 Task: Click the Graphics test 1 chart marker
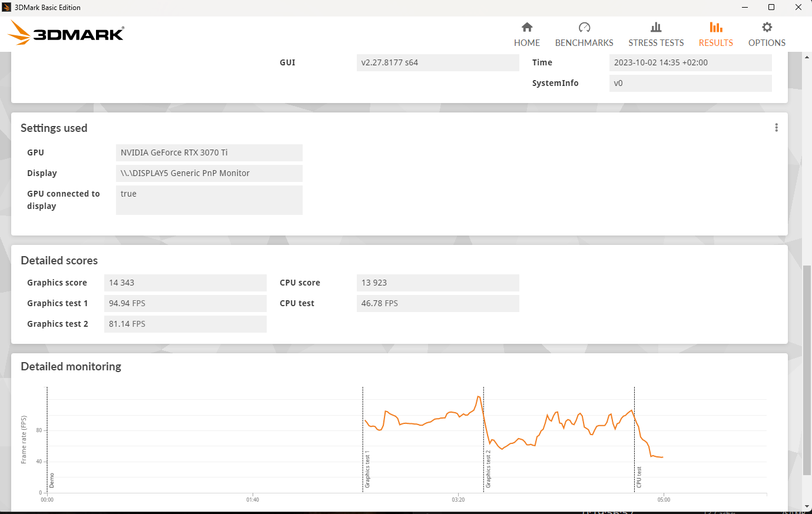click(367, 470)
